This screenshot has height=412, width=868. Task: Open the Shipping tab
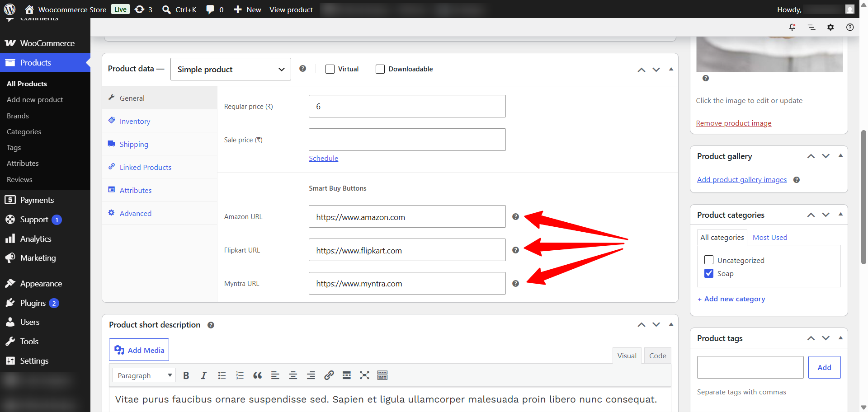tap(160, 144)
